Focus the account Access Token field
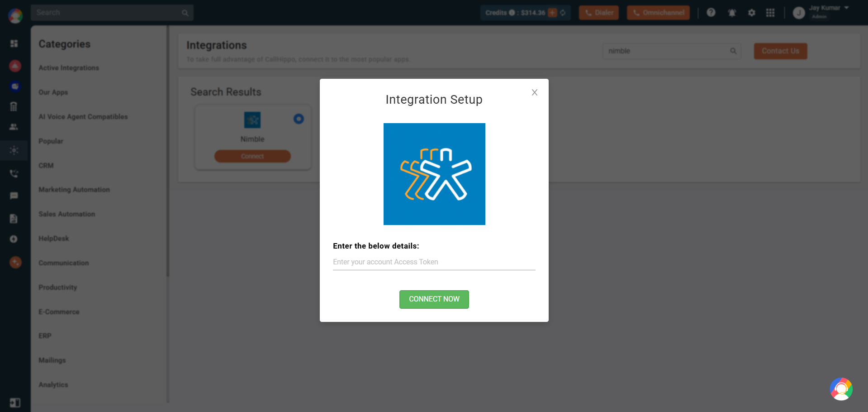The image size is (868, 412). coord(434,262)
